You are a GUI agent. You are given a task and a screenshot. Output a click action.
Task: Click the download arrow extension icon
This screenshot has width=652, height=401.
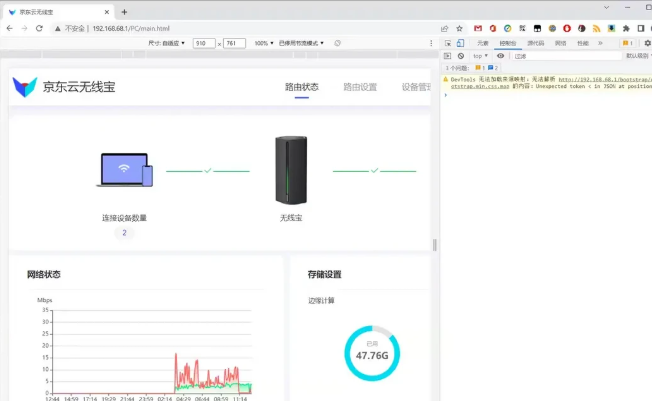pos(611,28)
